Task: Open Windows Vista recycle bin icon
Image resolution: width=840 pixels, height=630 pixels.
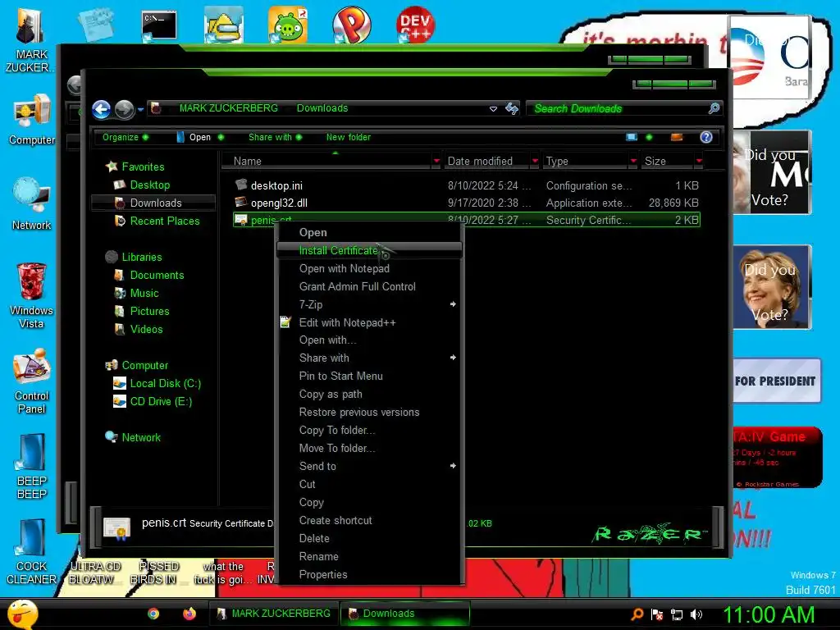Action: pyautogui.click(x=32, y=295)
